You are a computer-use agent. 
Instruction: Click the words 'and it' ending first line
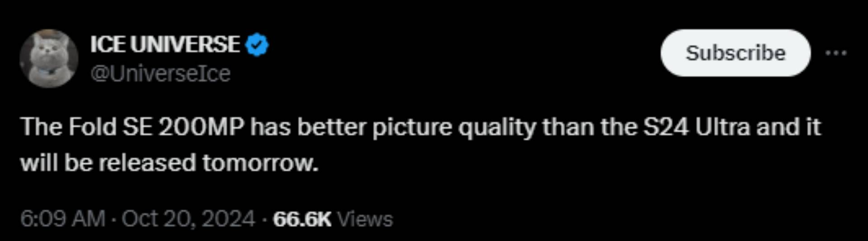coord(789,127)
